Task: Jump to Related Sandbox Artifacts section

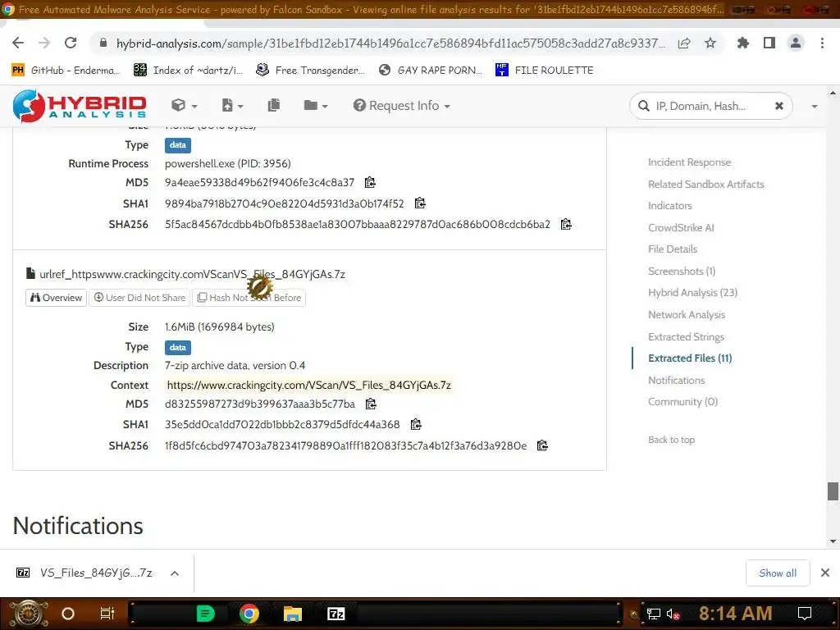Action: pos(705,185)
